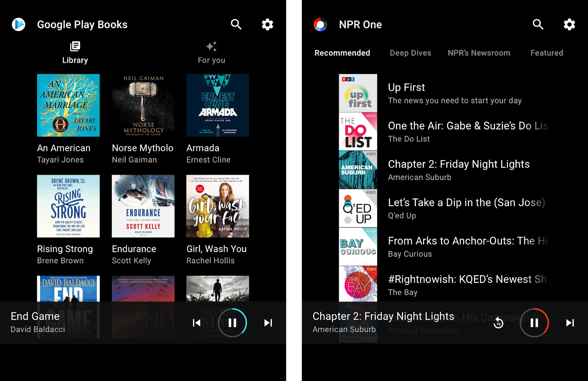Open Google Play Books settings gear

pyautogui.click(x=268, y=25)
